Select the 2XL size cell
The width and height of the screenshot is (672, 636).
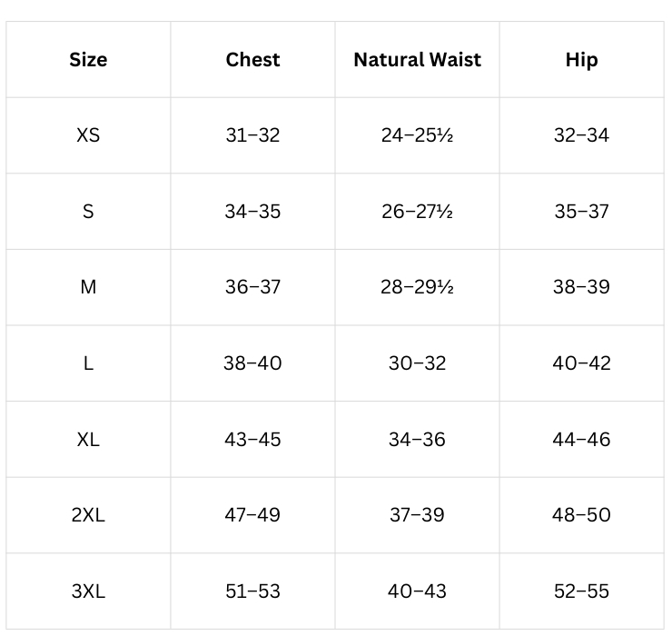pos(88,515)
